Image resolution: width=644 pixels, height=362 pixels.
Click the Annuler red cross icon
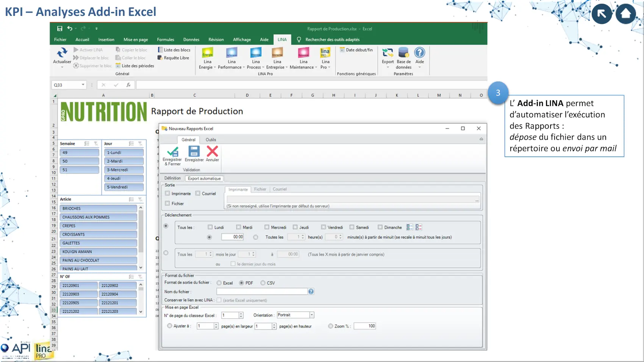click(212, 151)
